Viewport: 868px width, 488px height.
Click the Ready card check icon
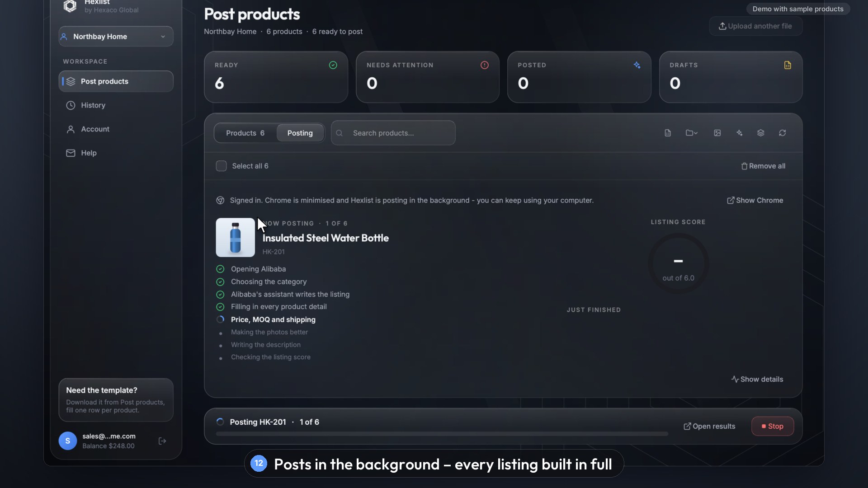[333, 65]
